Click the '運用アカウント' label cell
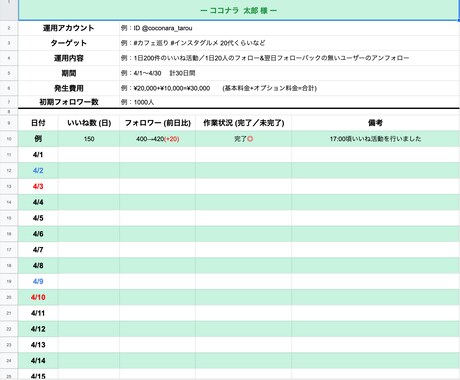 69,28
